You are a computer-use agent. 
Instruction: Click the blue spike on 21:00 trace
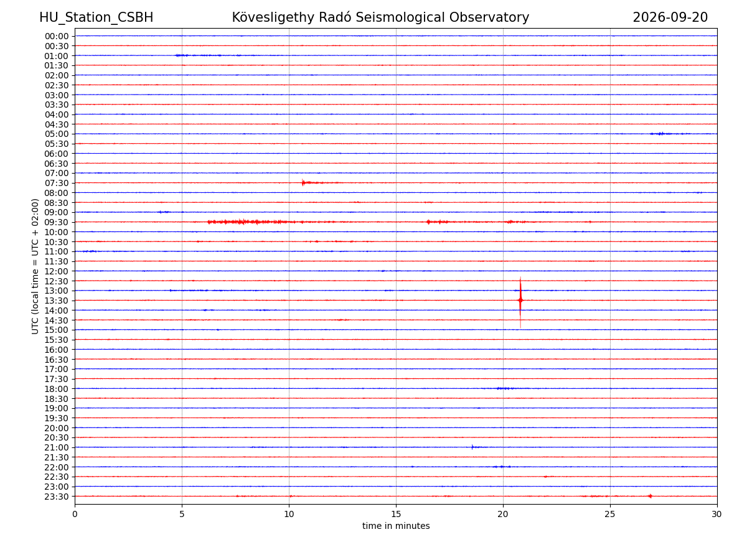tap(472, 447)
